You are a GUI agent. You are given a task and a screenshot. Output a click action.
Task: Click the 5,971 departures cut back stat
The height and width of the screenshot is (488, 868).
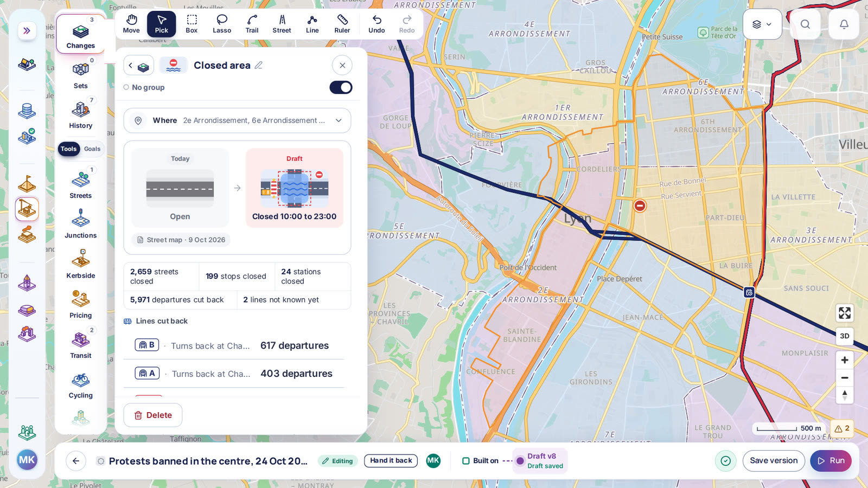tap(180, 300)
